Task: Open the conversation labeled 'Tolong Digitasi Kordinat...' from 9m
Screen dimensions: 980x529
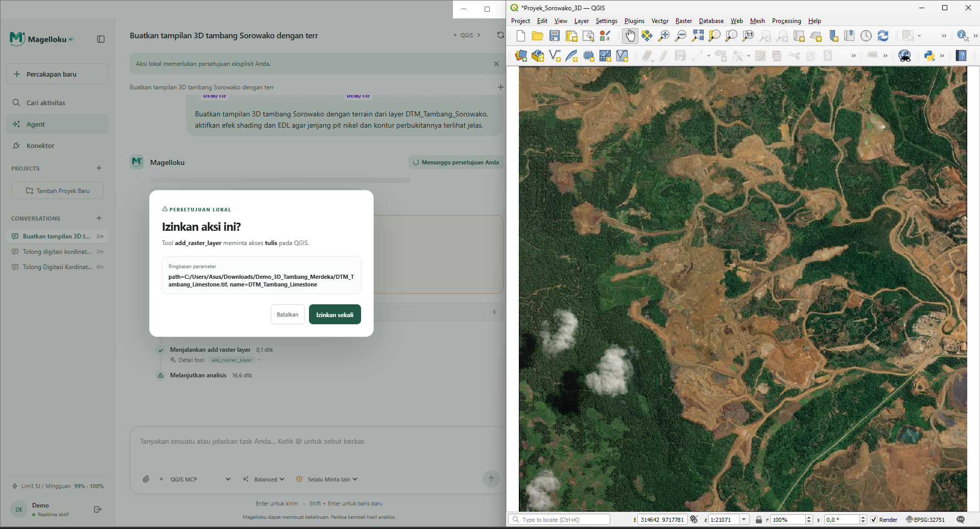Action: (57, 267)
